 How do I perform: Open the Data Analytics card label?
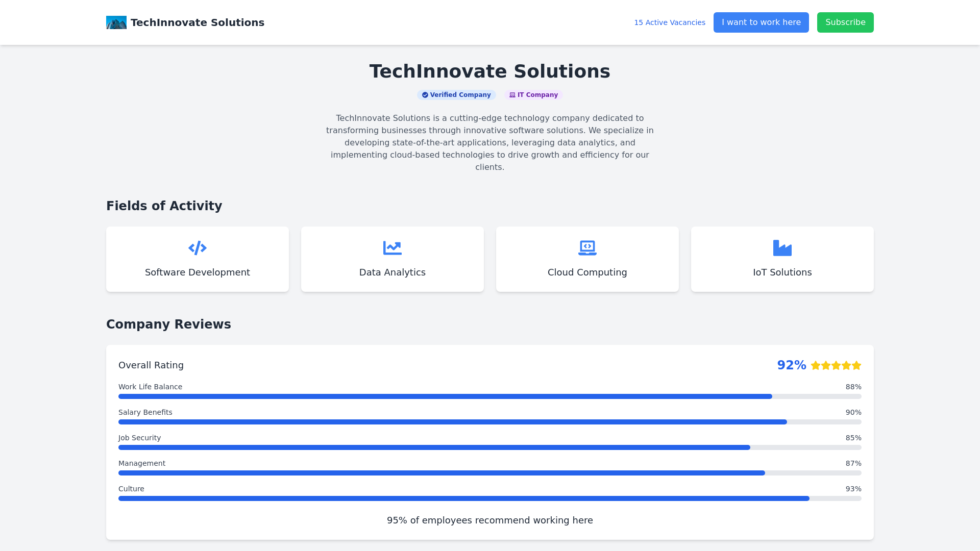[393, 272]
